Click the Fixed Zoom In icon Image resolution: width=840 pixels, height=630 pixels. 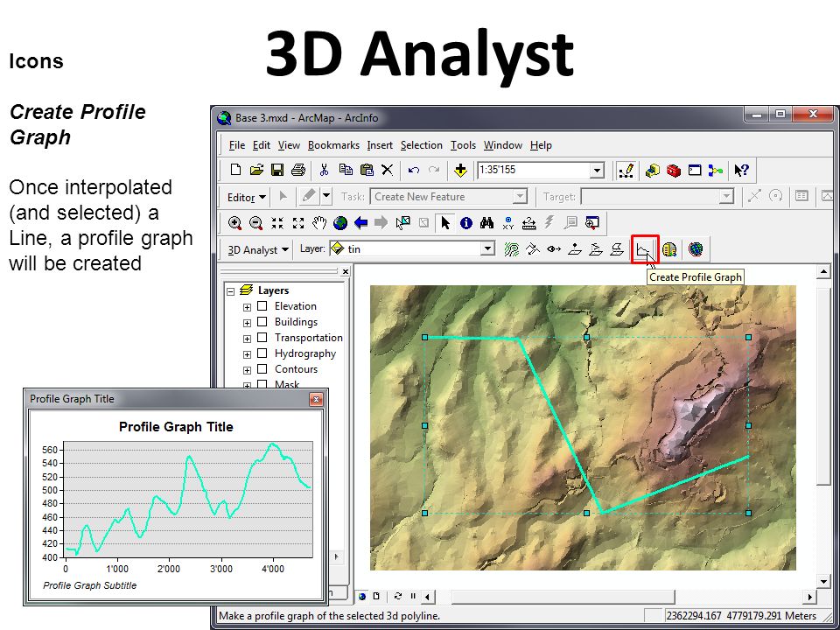pos(277,223)
